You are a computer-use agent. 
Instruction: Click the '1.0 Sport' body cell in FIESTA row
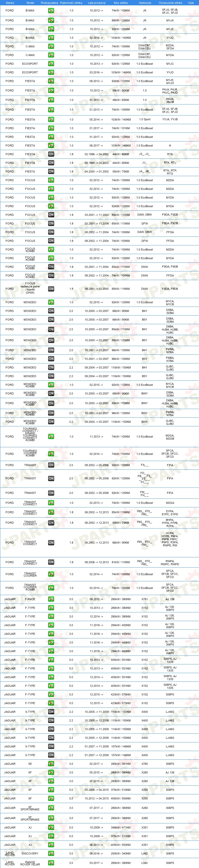[x=145, y=119]
